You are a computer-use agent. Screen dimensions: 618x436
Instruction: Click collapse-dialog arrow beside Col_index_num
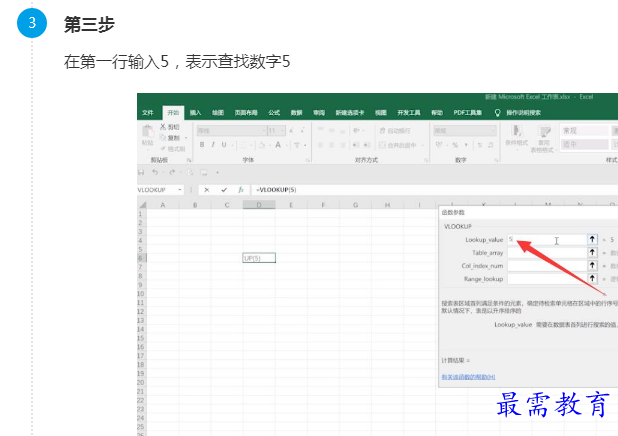[592, 266]
